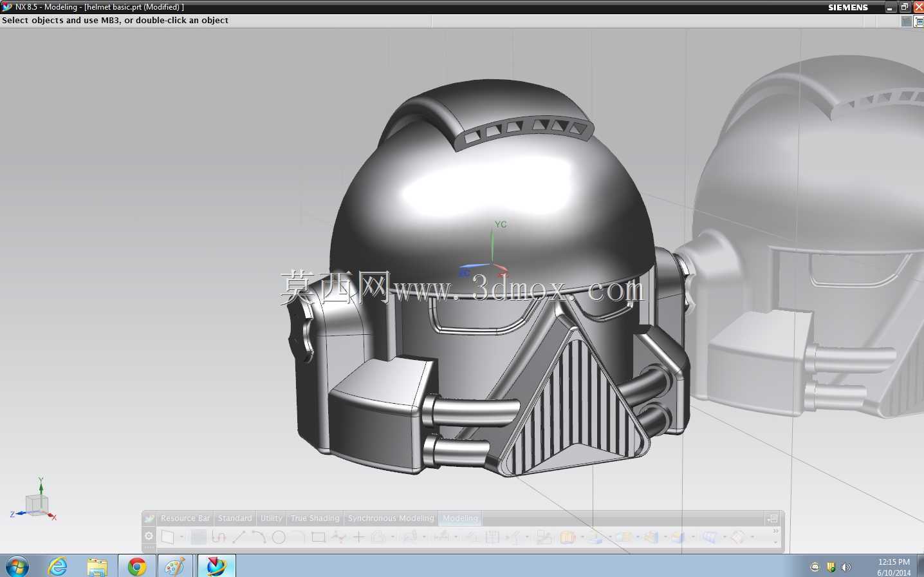
Task: Show more toolbar items via double chevron
Action: pos(775,531)
